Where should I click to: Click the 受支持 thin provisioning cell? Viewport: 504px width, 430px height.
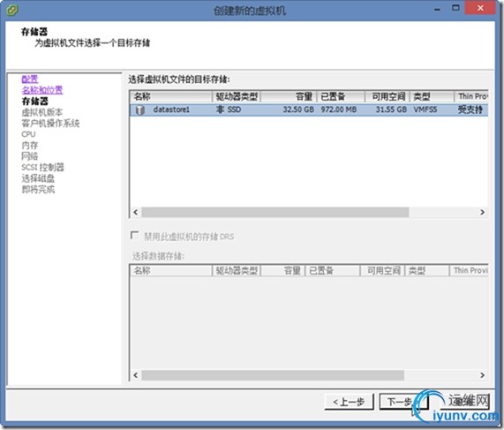pyautogui.click(x=470, y=109)
